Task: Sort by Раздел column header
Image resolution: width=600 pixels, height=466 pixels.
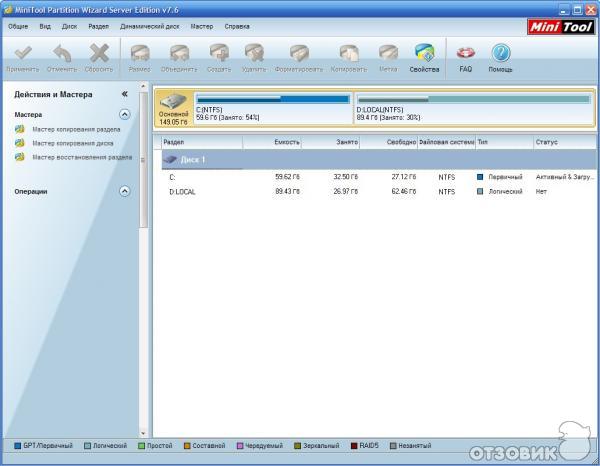Action: [202, 142]
